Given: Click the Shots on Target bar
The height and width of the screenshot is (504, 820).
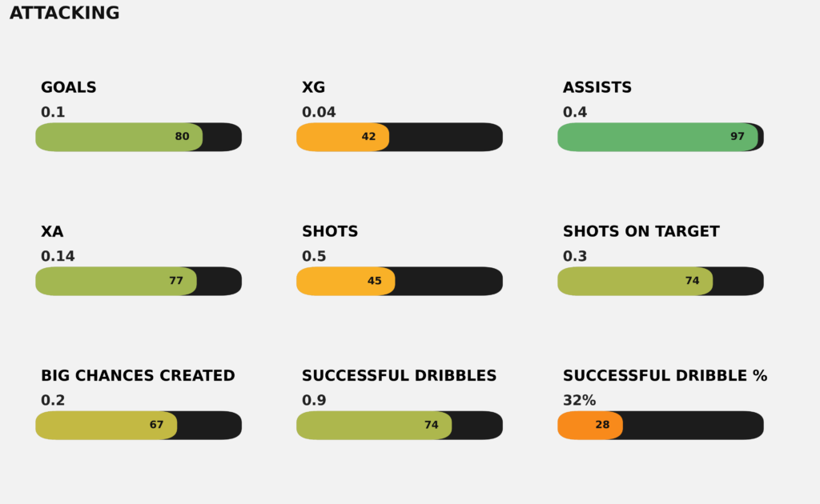Looking at the screenshot, I should [x=635, y=281].
